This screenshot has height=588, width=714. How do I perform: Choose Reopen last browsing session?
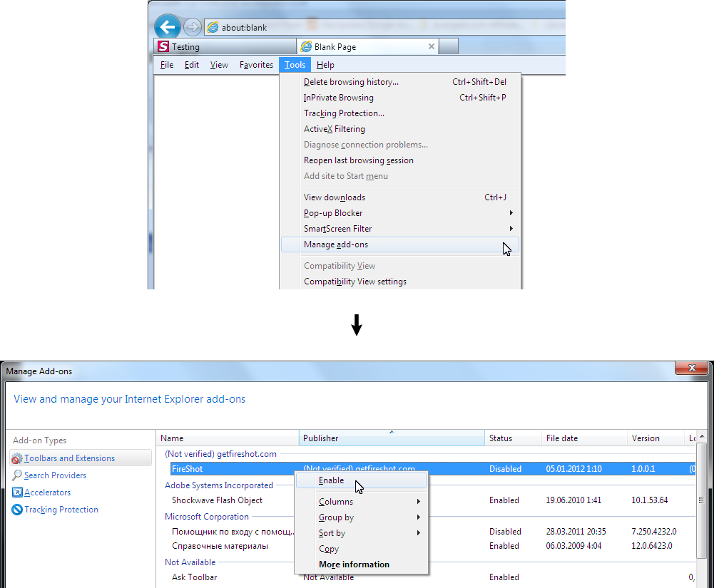400,160
